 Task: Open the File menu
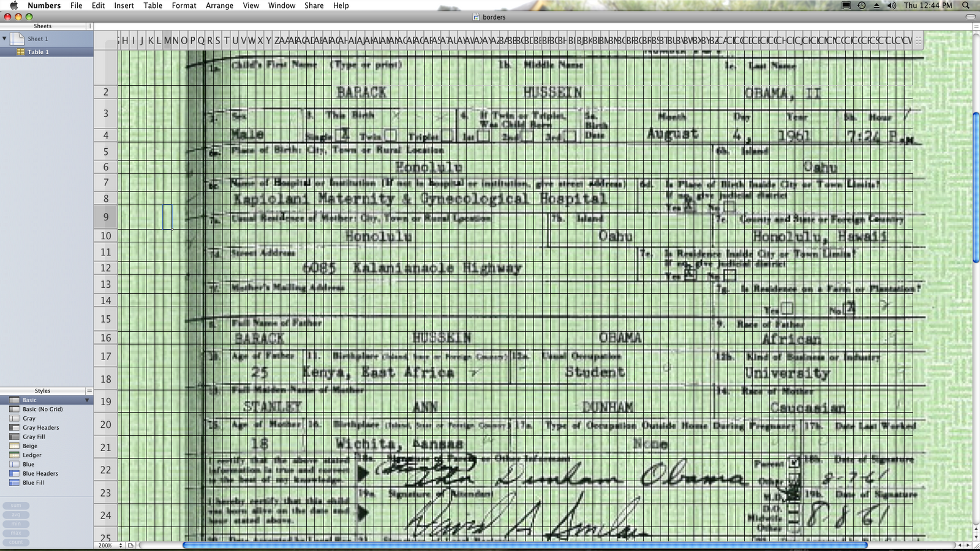pyautogui.click(x=76, y=6)
